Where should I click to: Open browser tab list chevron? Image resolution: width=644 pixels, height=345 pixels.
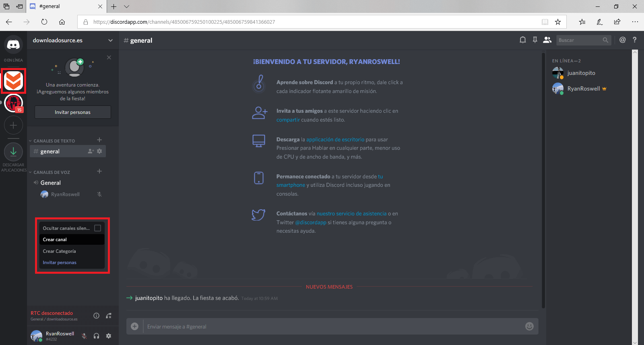point(126,6)
